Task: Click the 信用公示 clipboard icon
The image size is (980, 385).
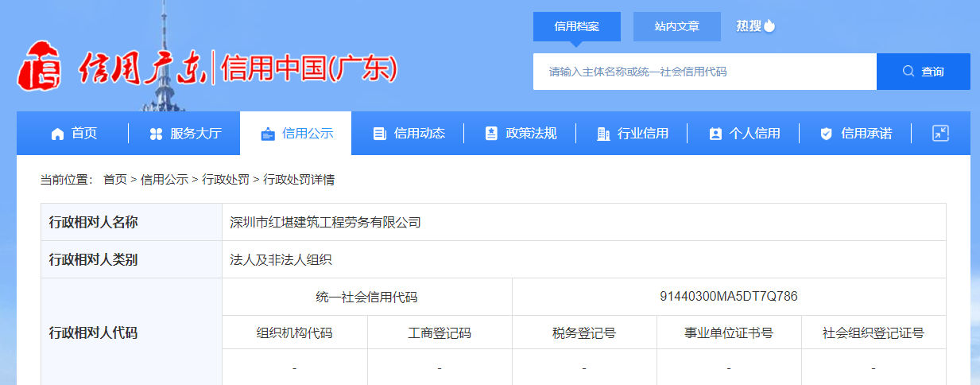Action: (x=268, y=134)
